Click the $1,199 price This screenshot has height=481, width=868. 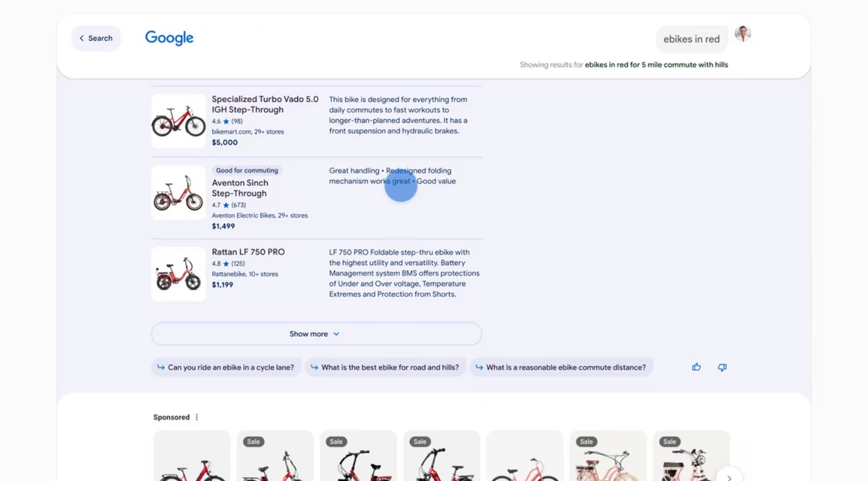223,285
